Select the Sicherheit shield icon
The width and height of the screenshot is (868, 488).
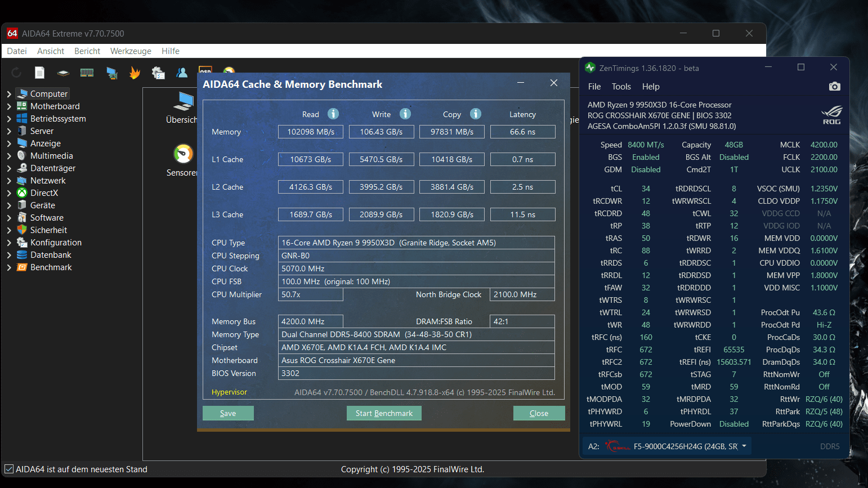pyautogui.click(x=22, y=230)
